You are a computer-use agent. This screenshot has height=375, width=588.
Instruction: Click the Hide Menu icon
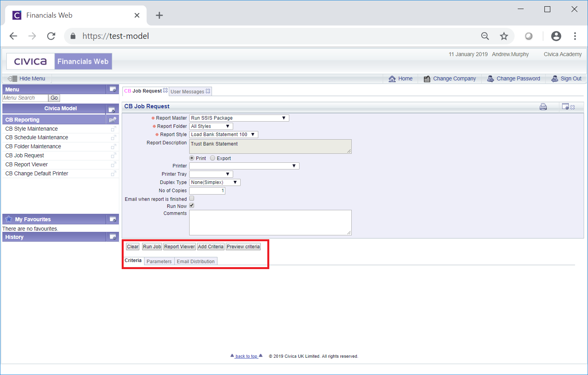[x=13, y=78]
